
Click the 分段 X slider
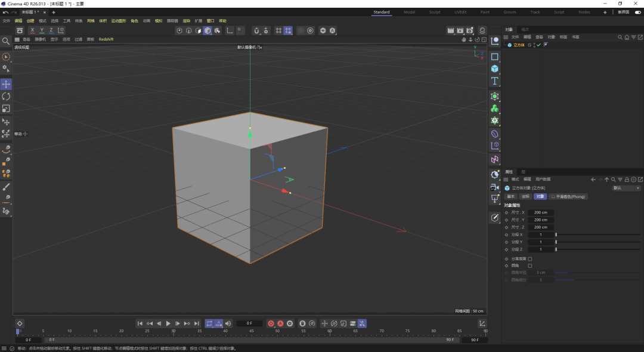[596, 234]
